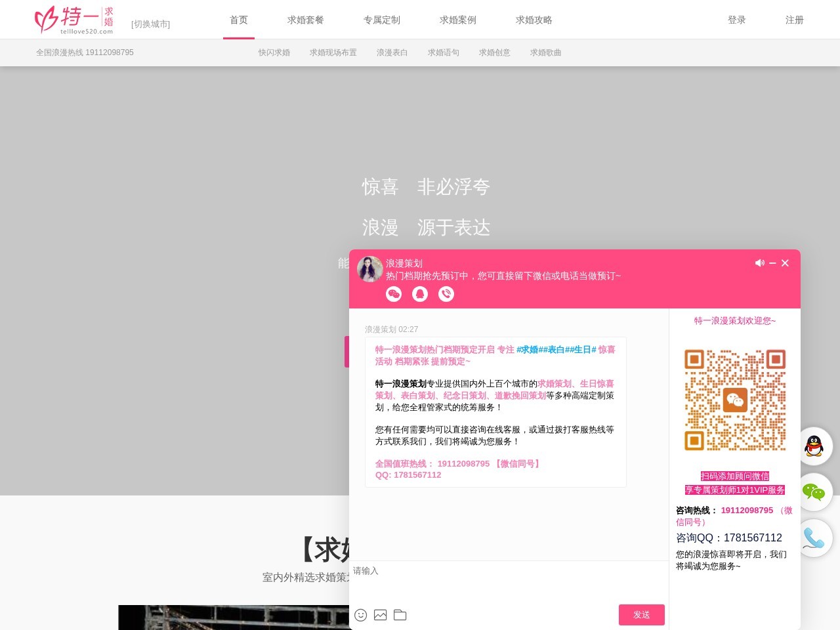Click the image upload icon in chat box

click(x=380, y=615)
